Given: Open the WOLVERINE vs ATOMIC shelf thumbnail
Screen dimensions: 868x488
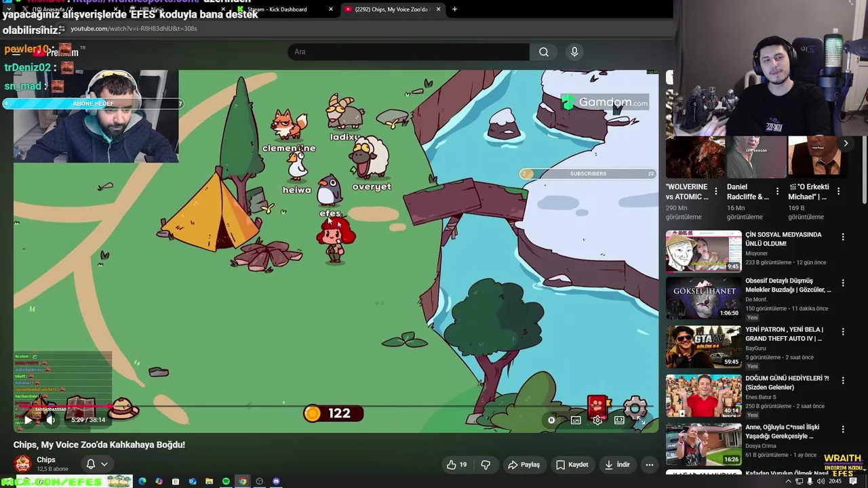Looking at the screenshot, I should coord(695,157).
